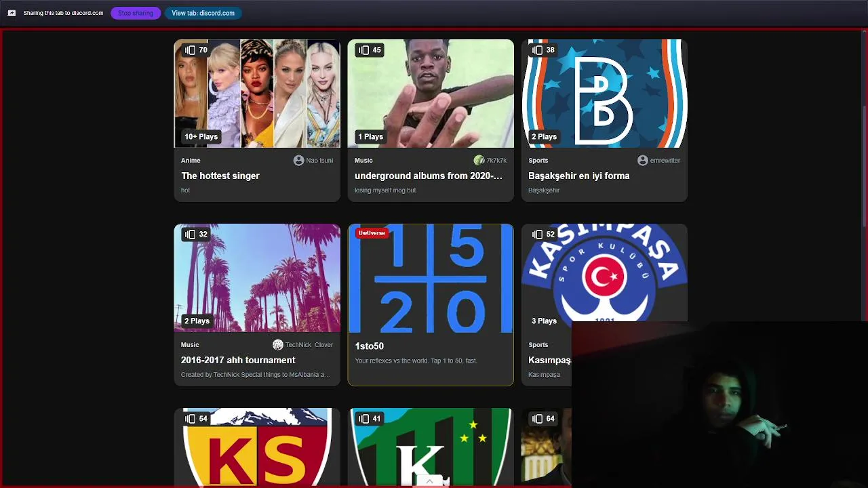The height and width of the screenshot is (488, 868).
Task: Click the Stop sharing button
Action: [x=136, y=13]
